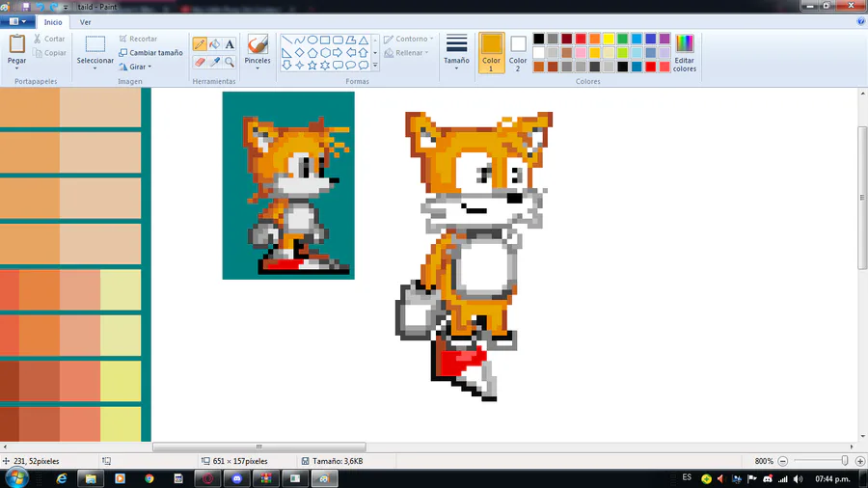Activate Color 1 as the foreground color
Image resolution: width=868 pixels, height=488 pixels.
pos(491,53)
